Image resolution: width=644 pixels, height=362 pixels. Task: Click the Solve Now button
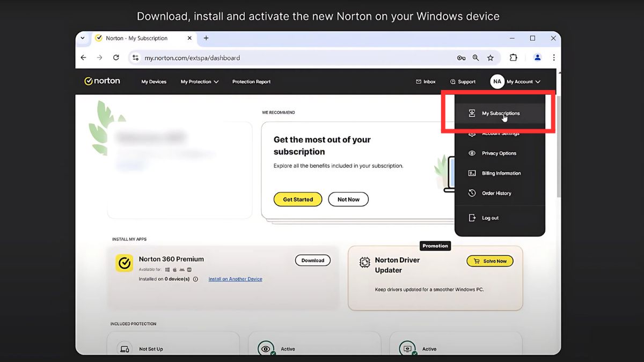pos(490,261)
